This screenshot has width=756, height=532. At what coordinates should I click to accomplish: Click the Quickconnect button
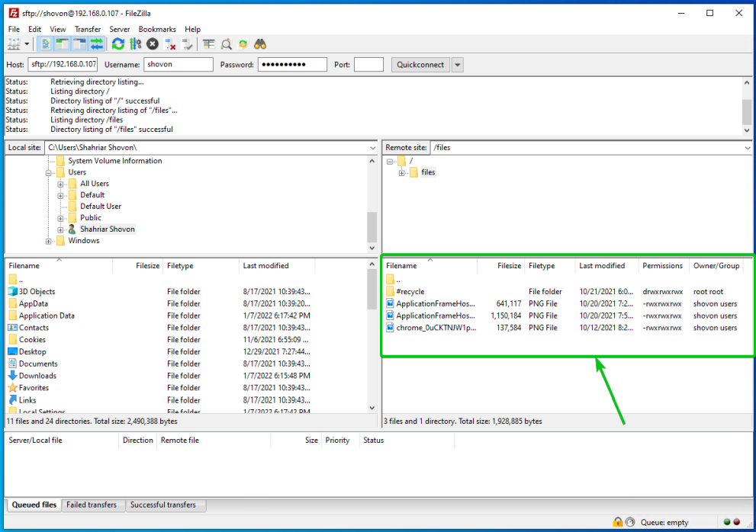420,65
